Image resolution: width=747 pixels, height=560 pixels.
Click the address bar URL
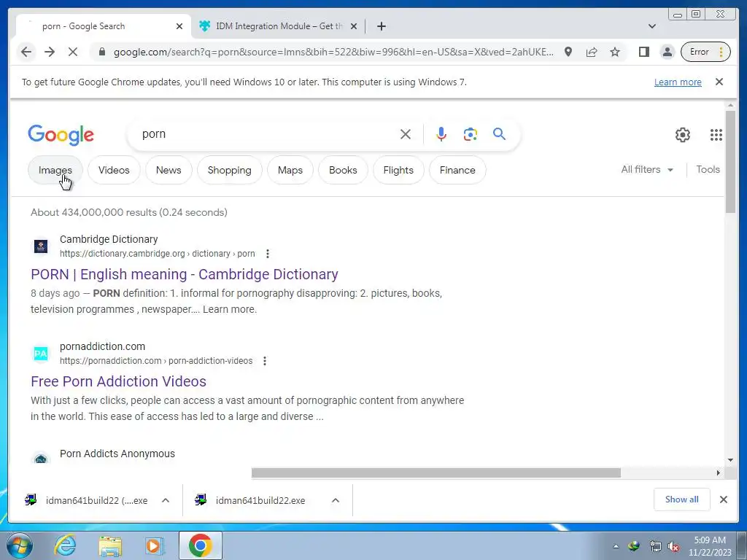click(333, 52)
